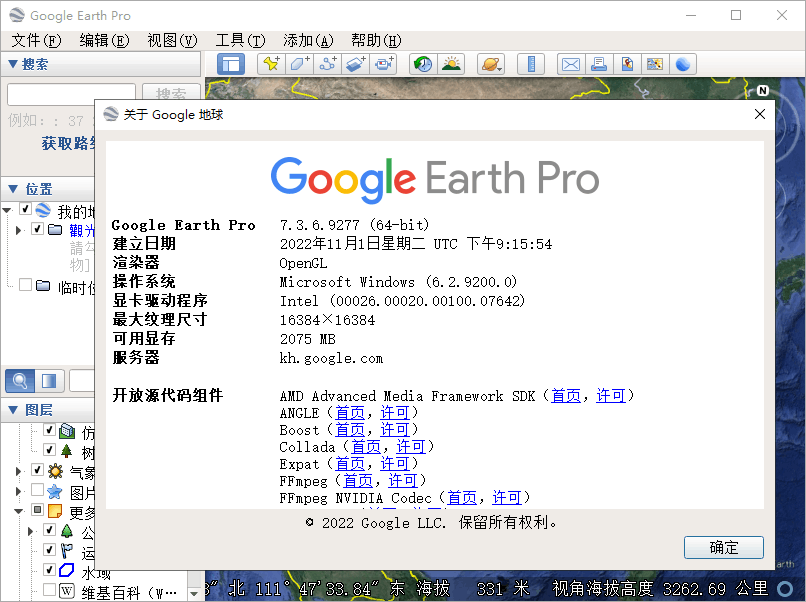Open the 帮助(H) menu
The image size is (806, 602).
(x=375, y=40)
